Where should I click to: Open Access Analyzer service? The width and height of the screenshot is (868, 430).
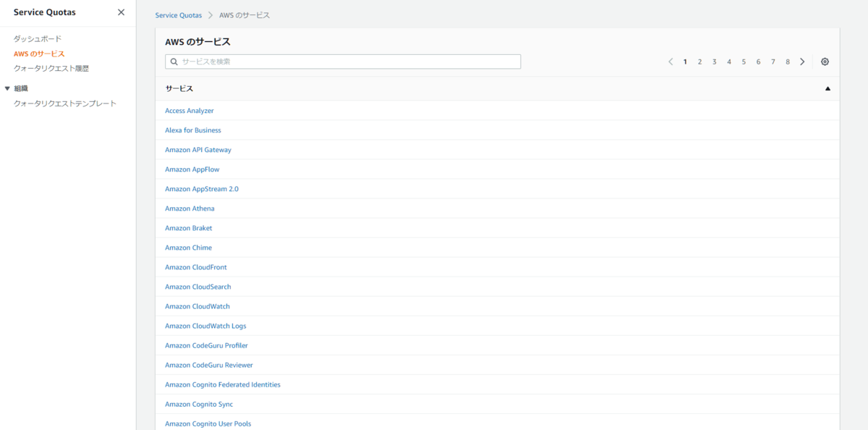190,111
